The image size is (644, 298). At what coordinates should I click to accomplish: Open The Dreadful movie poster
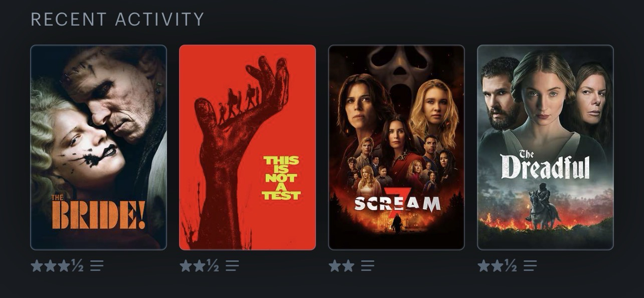(x=545, y=147)
